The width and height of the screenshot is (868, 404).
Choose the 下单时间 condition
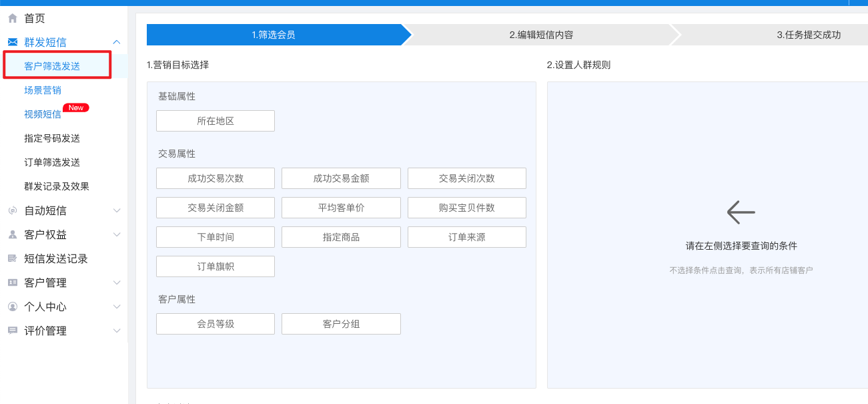click(x=215, y=237)
